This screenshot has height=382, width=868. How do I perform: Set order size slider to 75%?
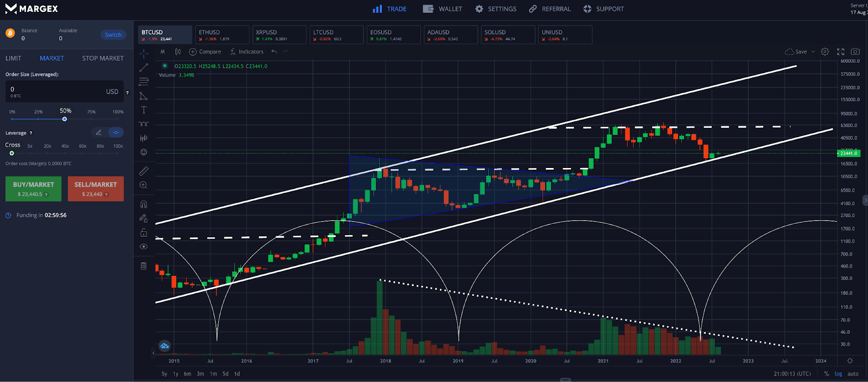coord(91,119)
